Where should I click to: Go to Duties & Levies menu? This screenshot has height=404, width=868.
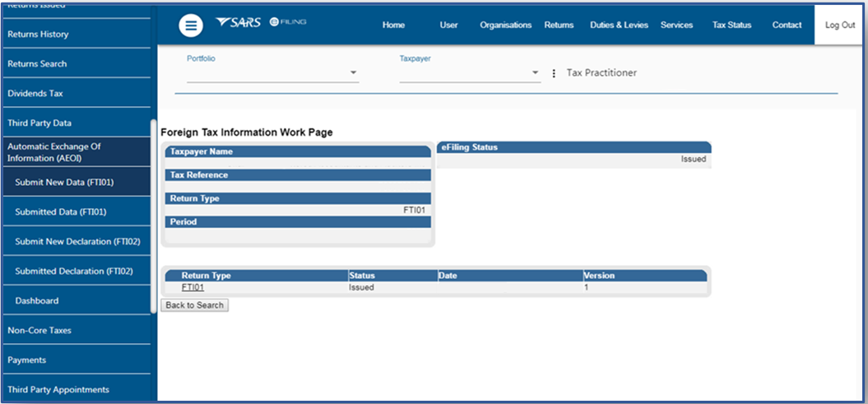619,26
